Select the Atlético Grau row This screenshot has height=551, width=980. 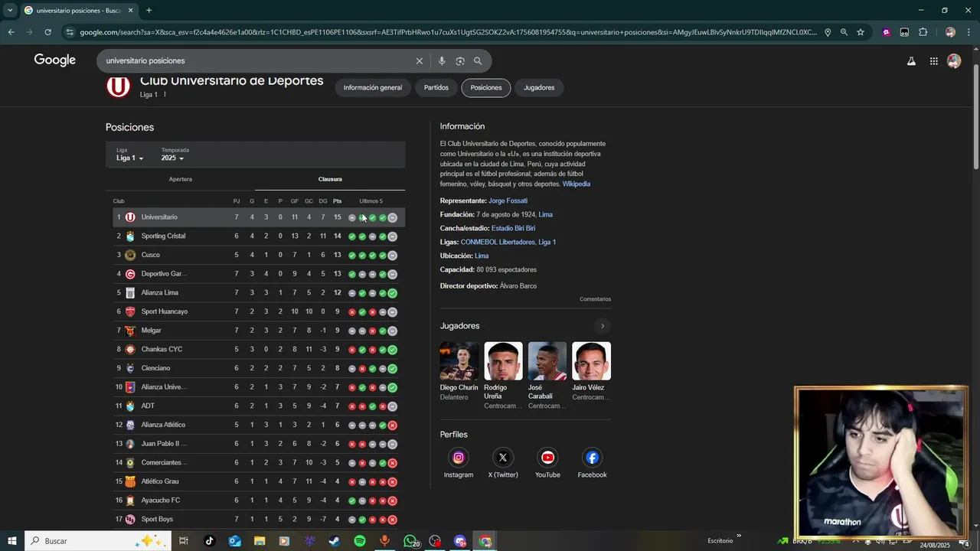[259, 481]
